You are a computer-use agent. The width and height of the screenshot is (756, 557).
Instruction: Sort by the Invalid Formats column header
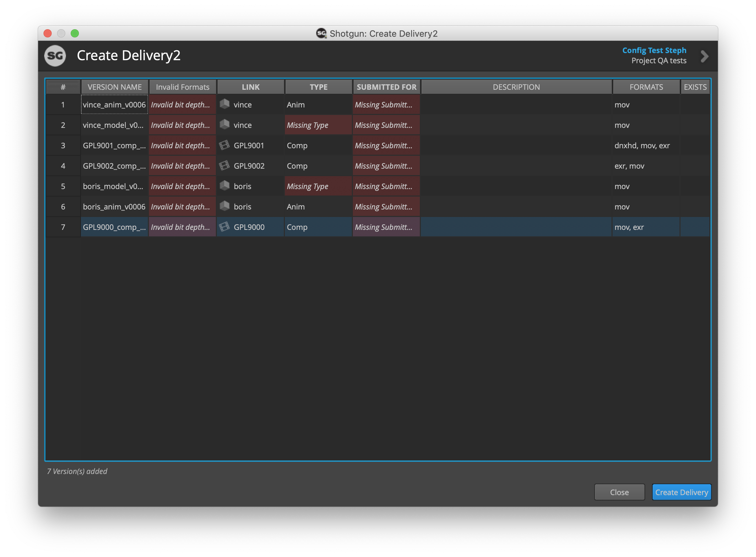click(x=183, y=87)
